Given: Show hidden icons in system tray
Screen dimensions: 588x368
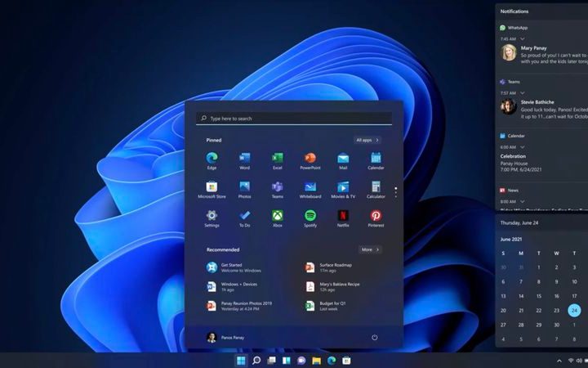Looking at the screenshot, I should coord(559,361).
